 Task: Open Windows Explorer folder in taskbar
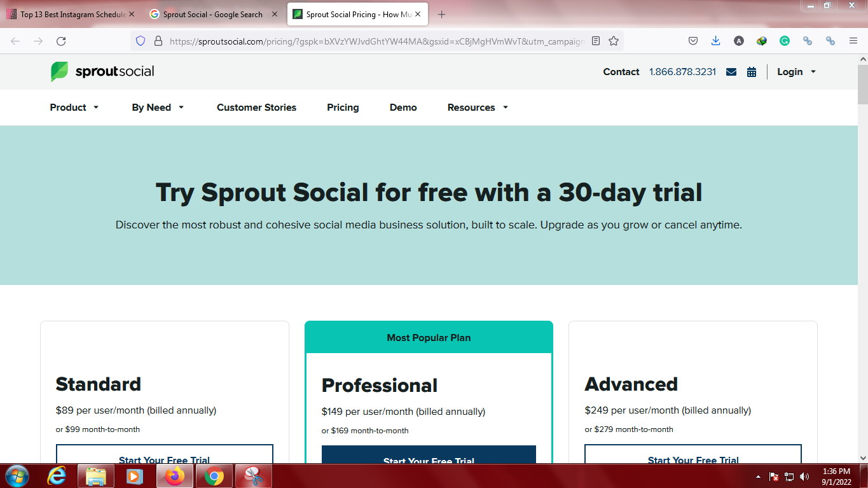click(96, 476)
